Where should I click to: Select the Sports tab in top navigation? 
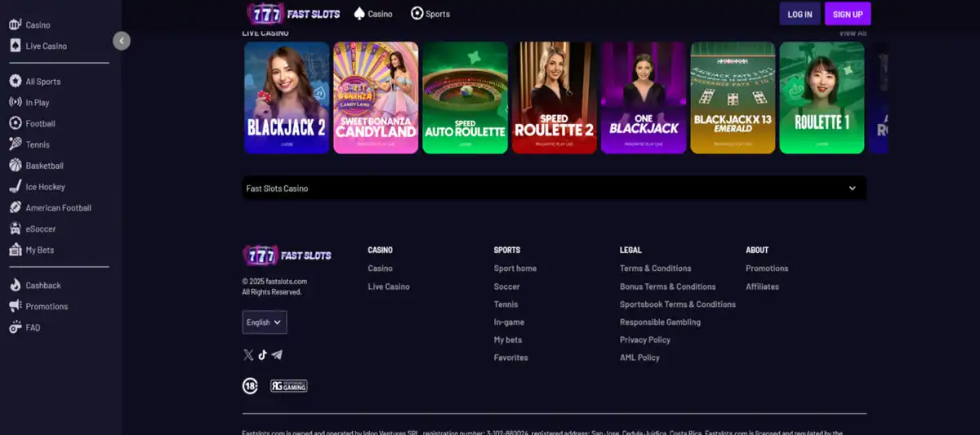pos(430,14)
